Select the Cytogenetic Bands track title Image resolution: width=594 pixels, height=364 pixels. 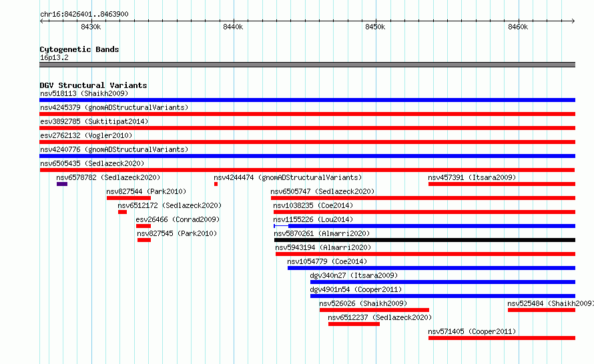point(79,49)
